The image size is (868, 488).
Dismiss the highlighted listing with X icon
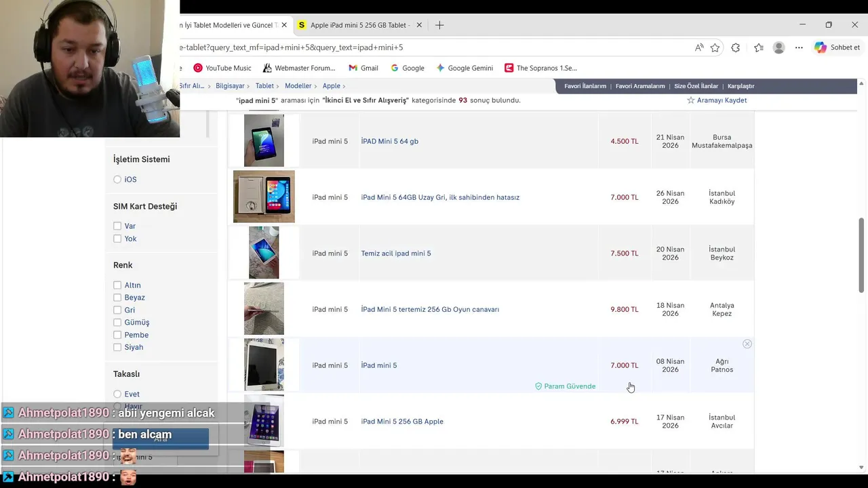click(x=747, y=344)
